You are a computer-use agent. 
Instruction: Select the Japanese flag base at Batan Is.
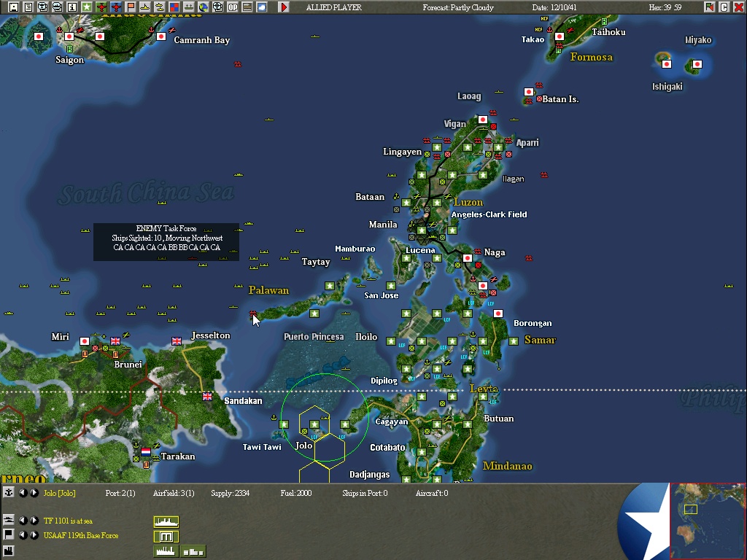528,91
